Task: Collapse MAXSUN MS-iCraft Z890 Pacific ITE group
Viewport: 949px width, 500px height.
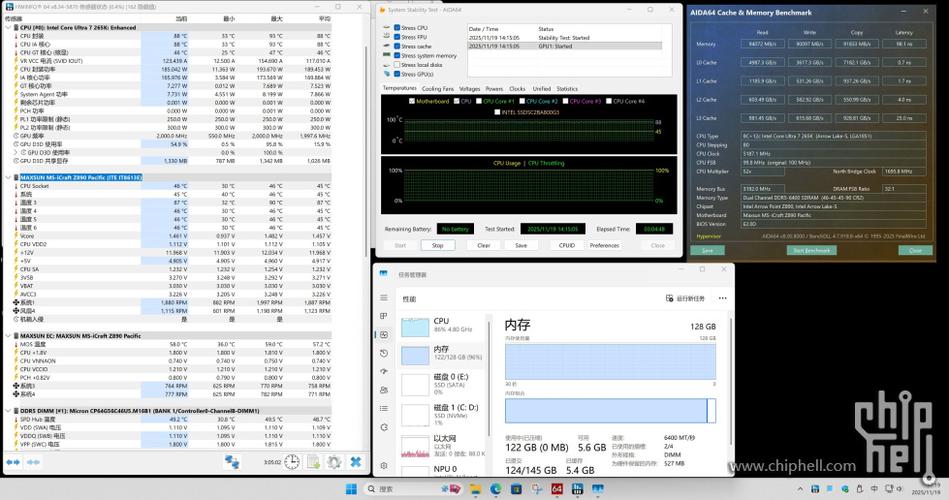Action: pos(8,177)
